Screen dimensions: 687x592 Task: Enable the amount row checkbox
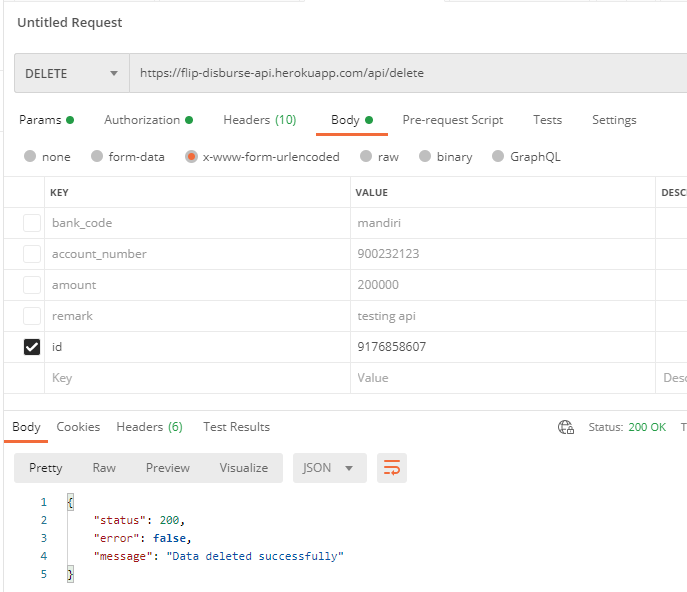(32, 285)
